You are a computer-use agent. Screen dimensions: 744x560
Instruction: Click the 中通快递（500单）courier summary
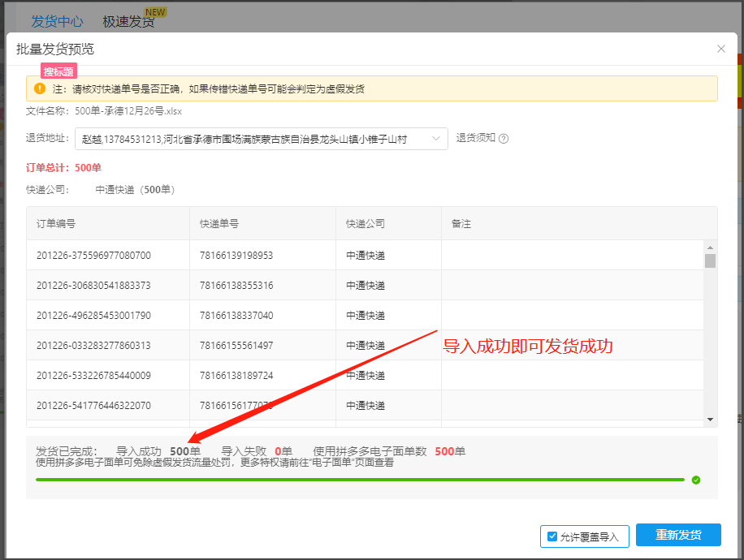[x=135, y=190]
